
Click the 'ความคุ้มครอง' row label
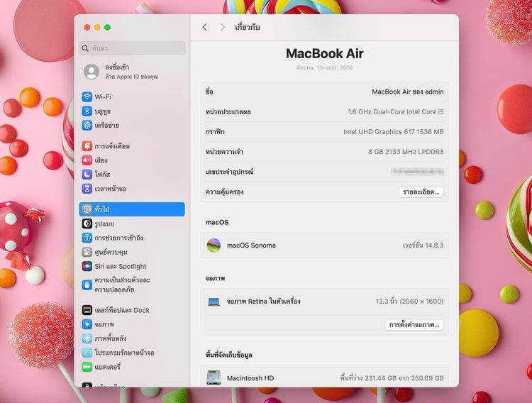(224, 192)
